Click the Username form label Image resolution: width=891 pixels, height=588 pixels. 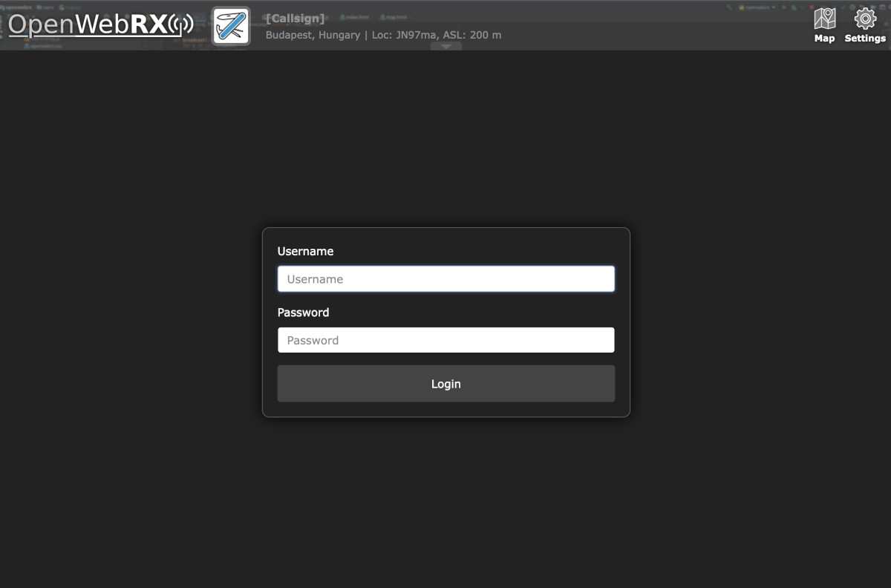pyautogui.click(x=305, y=251)
